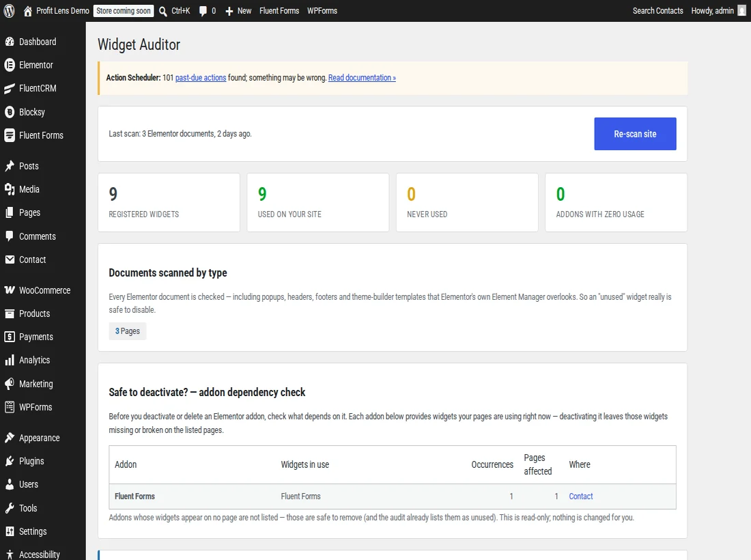Open the comments bubble icon in admin bar
Image resolution: width=751 pixels, height=560 pixels.
(203, 11)
